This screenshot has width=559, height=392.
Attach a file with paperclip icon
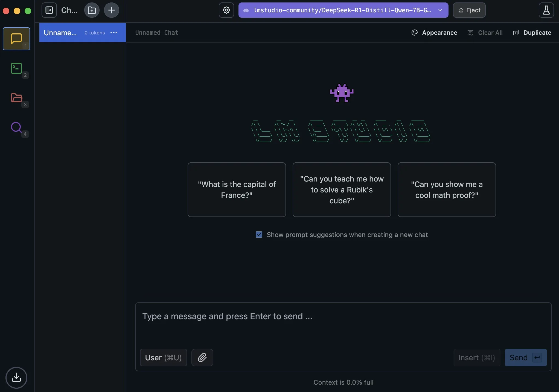click(202, 357)
